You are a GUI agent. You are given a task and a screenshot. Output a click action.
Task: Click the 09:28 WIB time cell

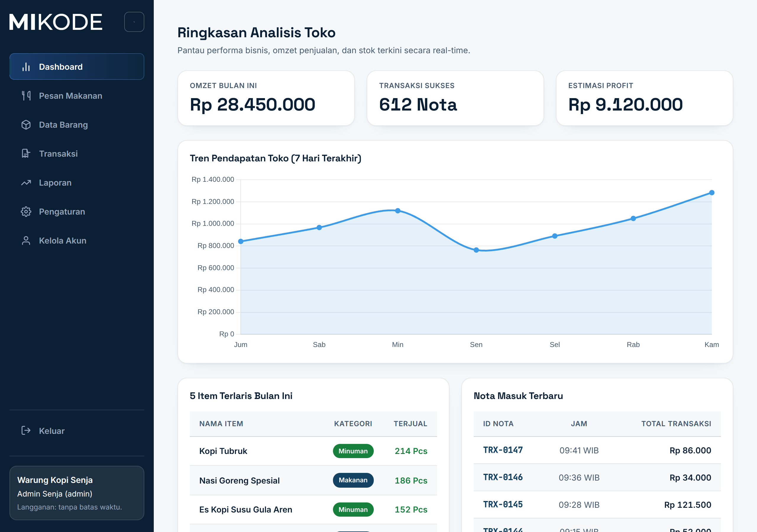(x=579, y=505)
